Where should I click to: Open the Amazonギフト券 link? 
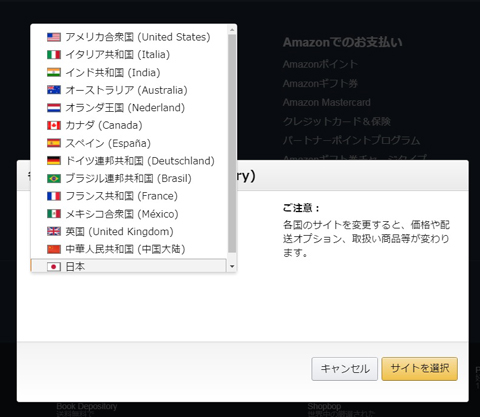point(320,83)
